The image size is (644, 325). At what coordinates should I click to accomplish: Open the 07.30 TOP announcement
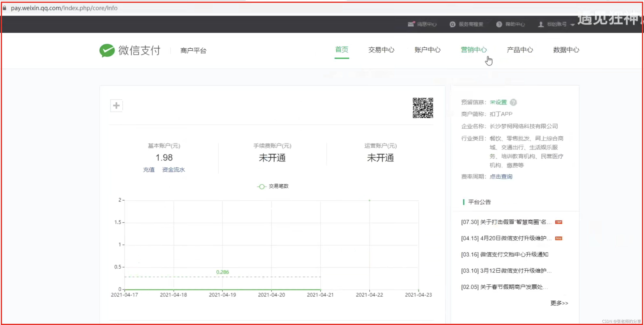pos(506,222)
